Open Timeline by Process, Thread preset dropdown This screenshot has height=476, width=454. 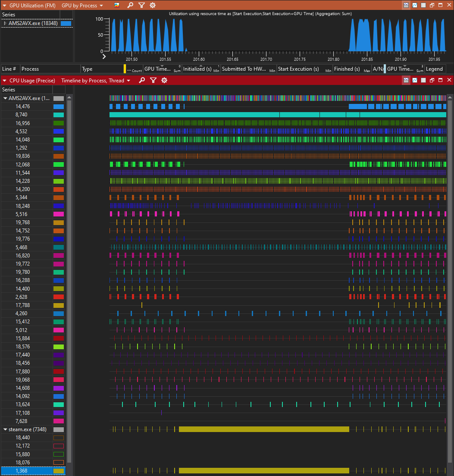[x=96, y=81]
